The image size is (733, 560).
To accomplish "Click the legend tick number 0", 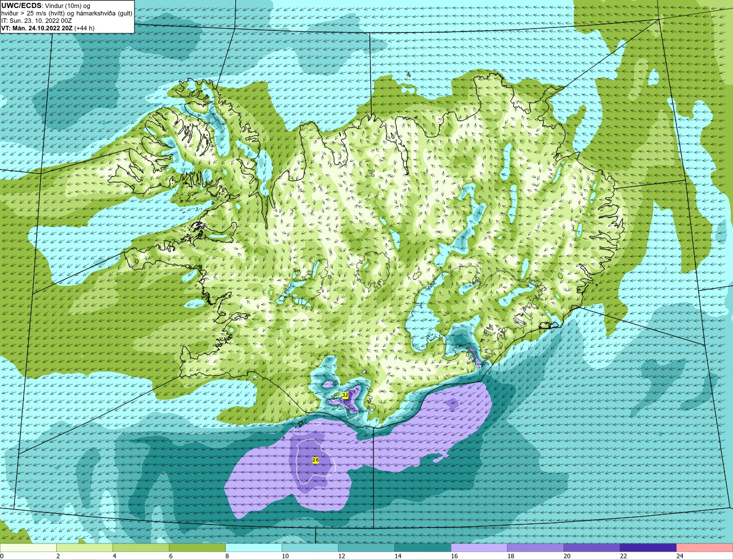I will 2,556.
